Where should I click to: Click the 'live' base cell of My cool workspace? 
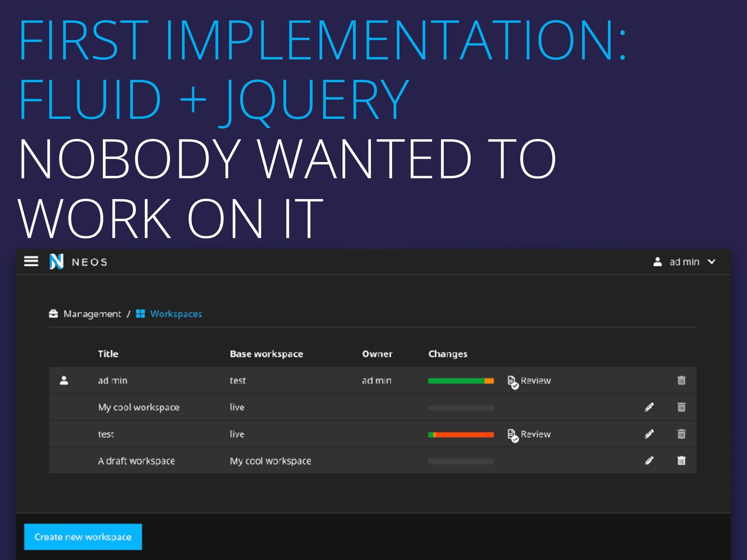coord(237,407)
